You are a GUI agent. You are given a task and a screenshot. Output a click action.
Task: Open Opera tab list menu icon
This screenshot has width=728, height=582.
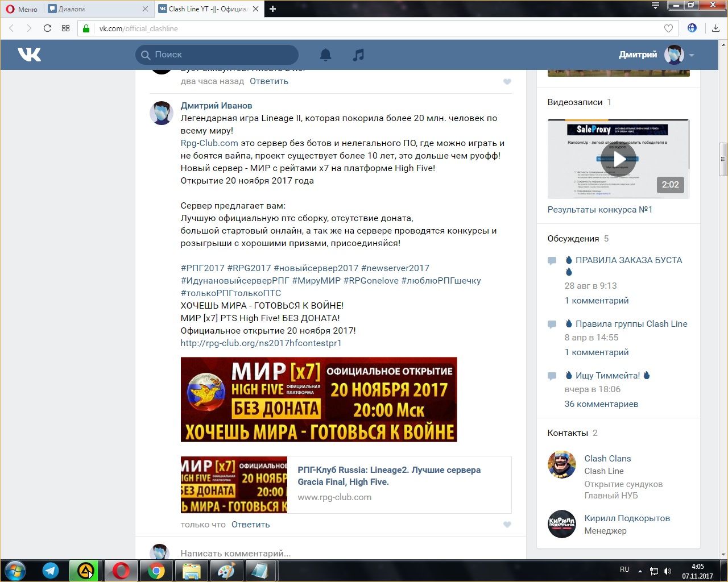click(655, 6)
